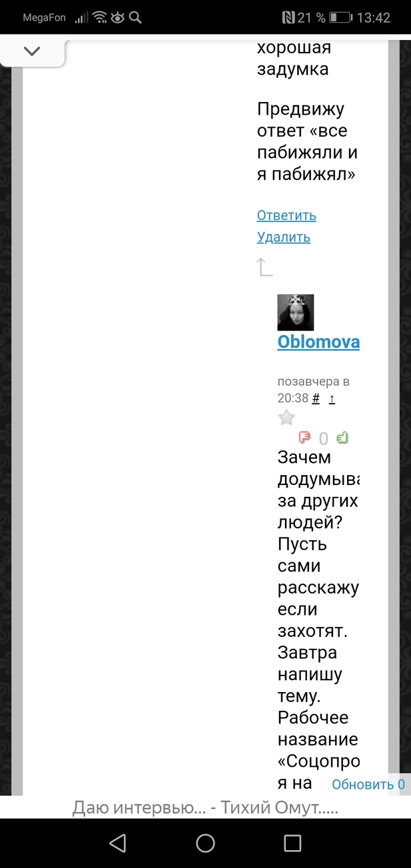This screenshot has width=411, height=868.
Task: Open the comment permalink hash symbol
Action: pos(316,398)
